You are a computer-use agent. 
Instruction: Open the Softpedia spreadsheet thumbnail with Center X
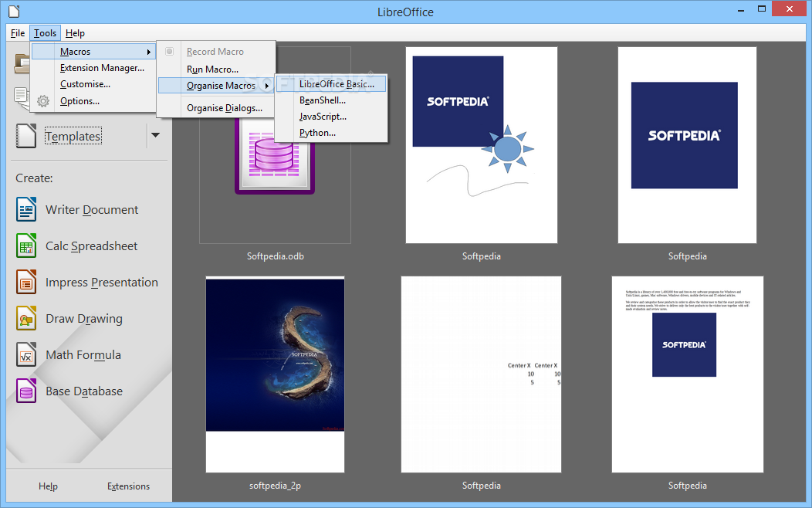481,374
